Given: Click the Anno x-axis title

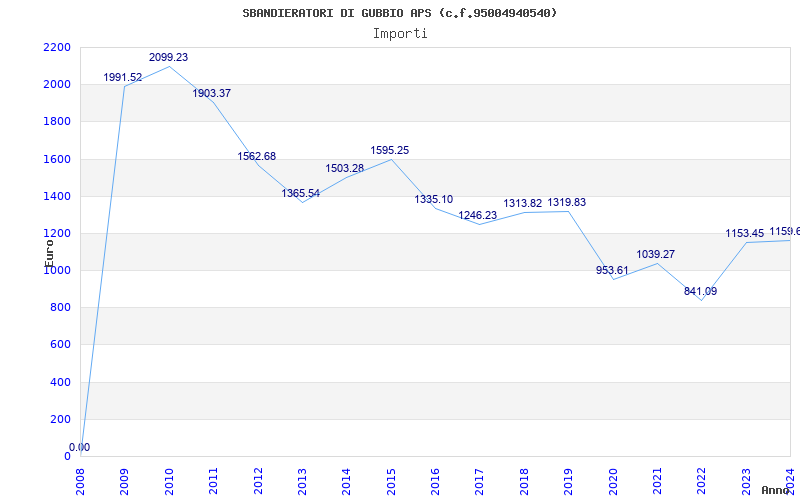Looking at the screenshot, I should tap(775, 490).
